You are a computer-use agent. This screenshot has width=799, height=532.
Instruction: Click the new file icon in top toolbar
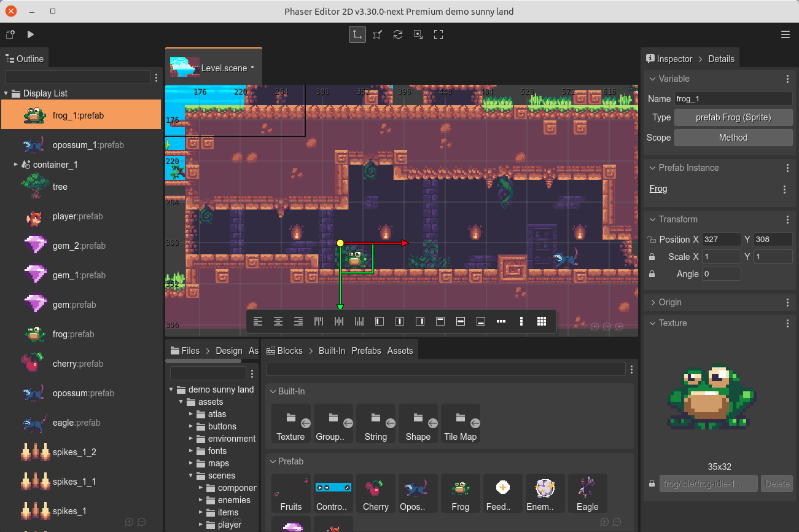pyautogui.click(x=10, y=34)
